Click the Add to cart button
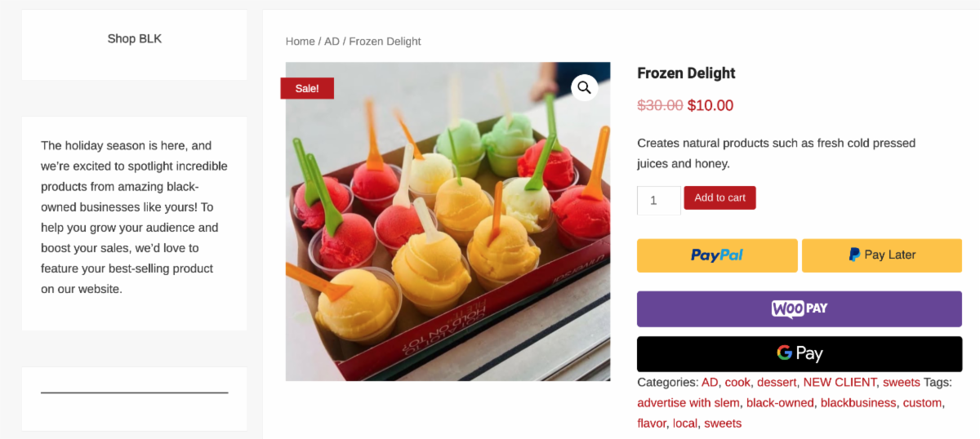 719,197
